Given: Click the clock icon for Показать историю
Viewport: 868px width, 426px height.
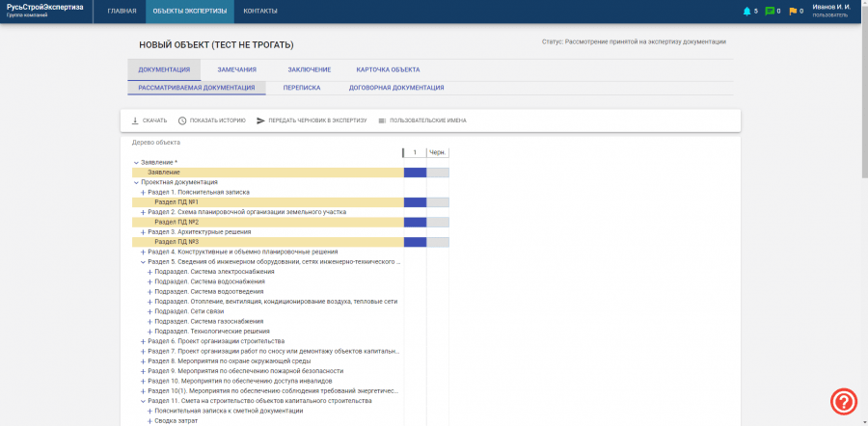Looking at the screenshot, I should tap(182, 120).
